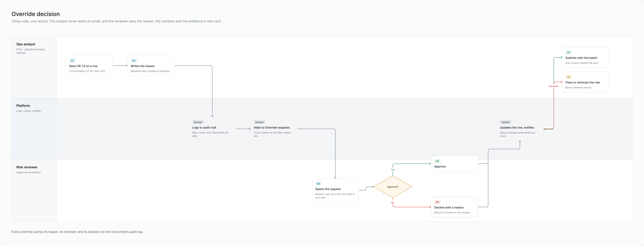Viewport: 644px width, 246px height.
Task: Click the "Approves exceptions" lane description
Action: click(29, 173)
